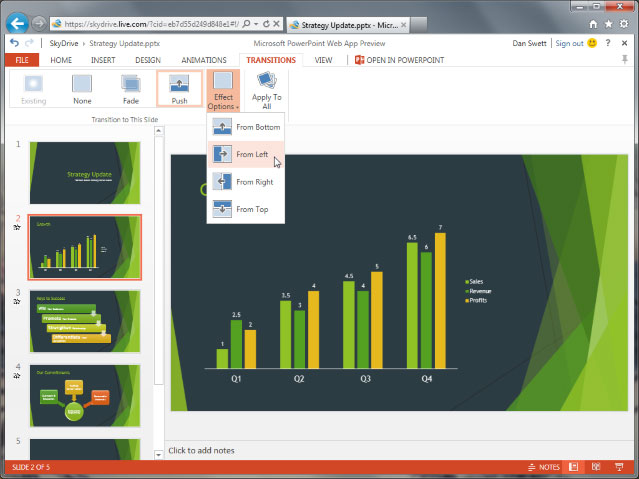Stop loading with the address bar X icon
Image resolution: width=639 pixels, height=479 pixels.
[276, 24]
